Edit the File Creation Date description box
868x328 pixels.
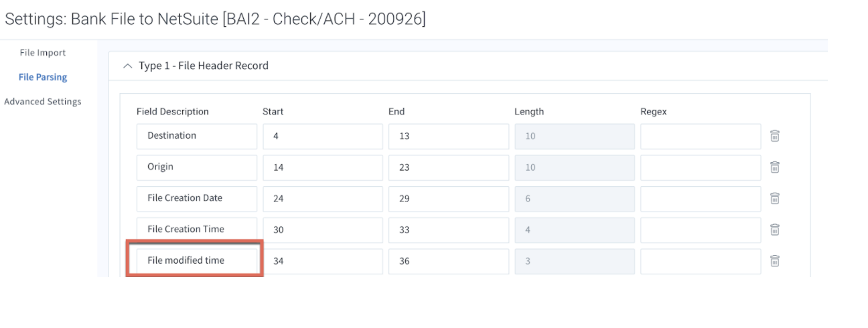click(x=197, y=199)
